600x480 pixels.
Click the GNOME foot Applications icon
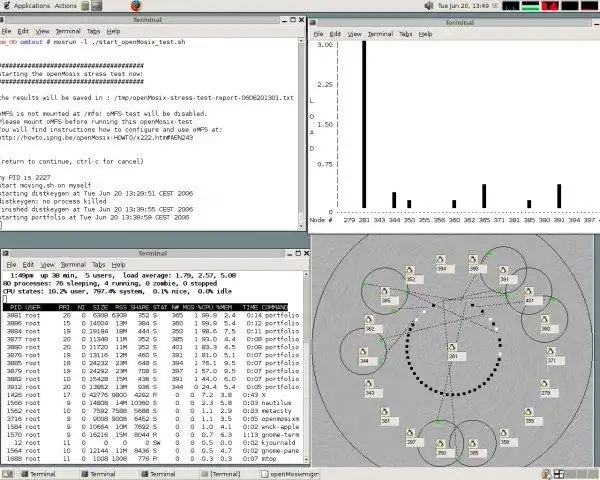click(x=7, y=6)
